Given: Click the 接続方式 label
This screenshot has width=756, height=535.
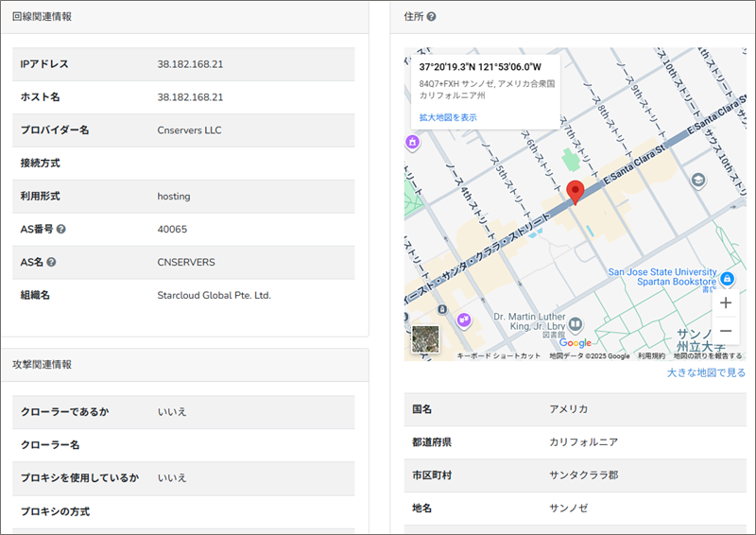Looking at the screenshot, I should (x=40, y=164).
